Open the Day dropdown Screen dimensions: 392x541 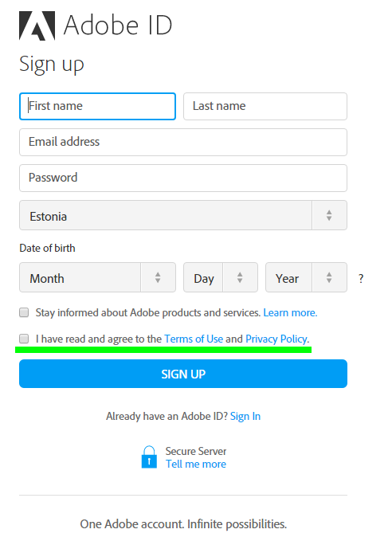221,277
